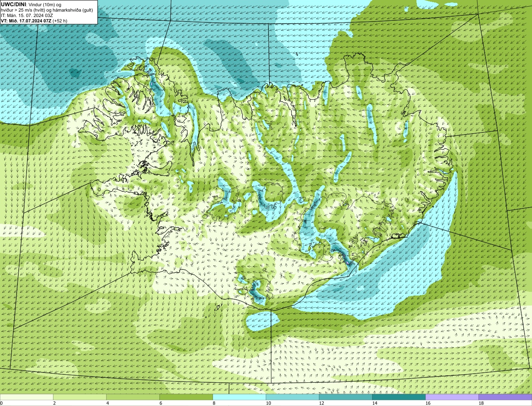Click the pale yellow 0–2 m/s legend swatch

27,397
